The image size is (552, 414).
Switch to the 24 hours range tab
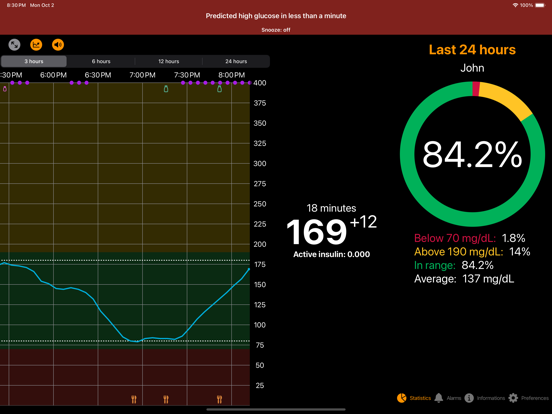[236, 61]
